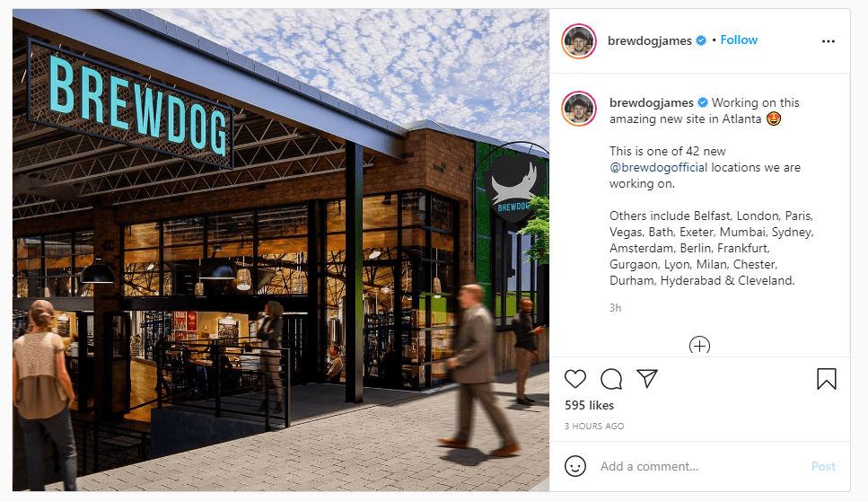Click the brewdogjames username in the caption

coord(651,102)
